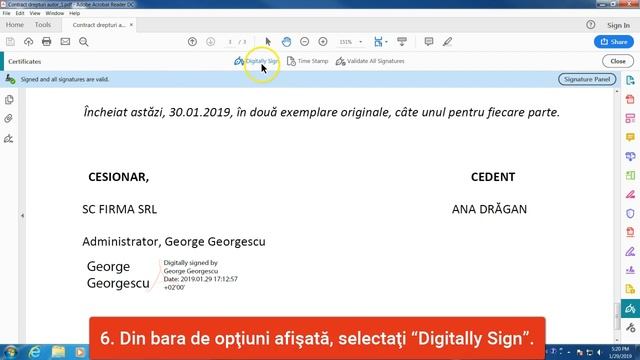The width and height of the screenshot is (640, 360).
Task: Select Digitally Sign in Certificates bar
Action: point(257,61)
